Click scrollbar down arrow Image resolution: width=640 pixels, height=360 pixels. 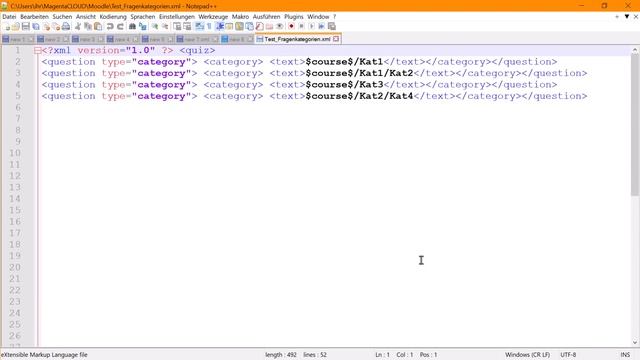(x=635, y=342)
